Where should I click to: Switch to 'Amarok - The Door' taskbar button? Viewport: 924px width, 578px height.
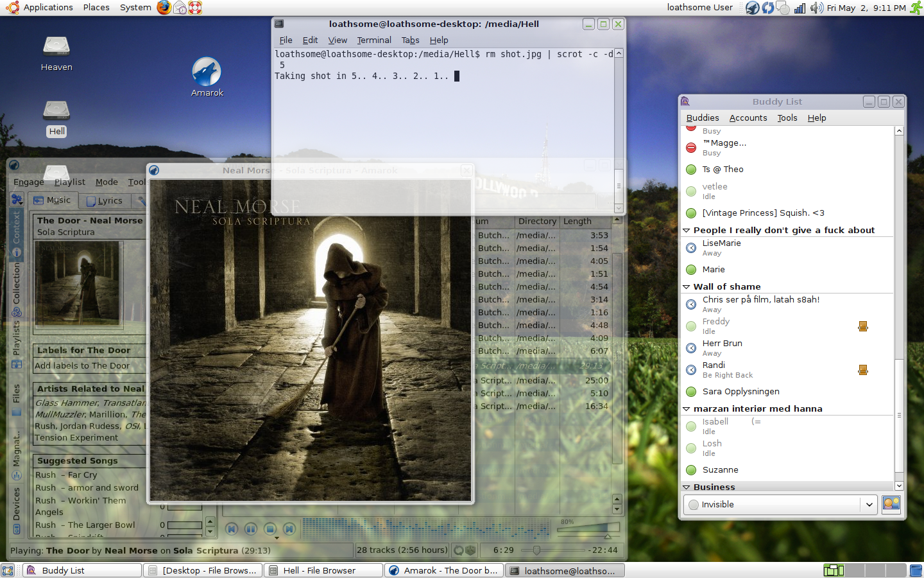coord(444,570)
